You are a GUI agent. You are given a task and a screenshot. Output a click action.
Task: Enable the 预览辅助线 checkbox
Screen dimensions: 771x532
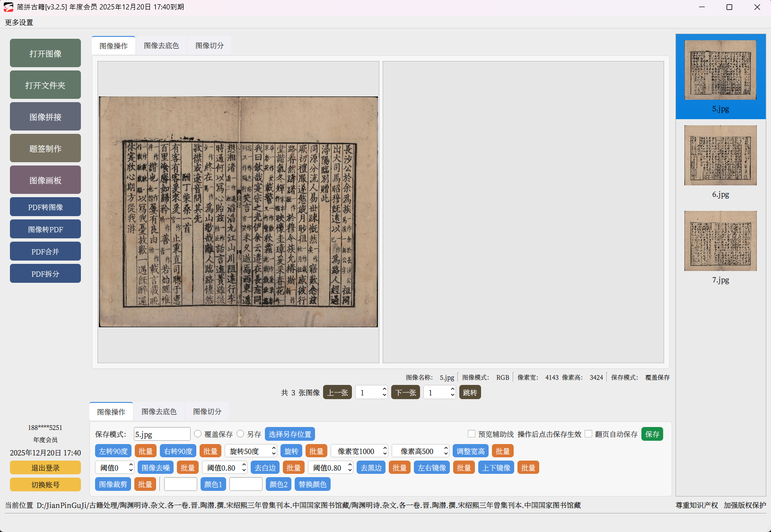point(472,434)
